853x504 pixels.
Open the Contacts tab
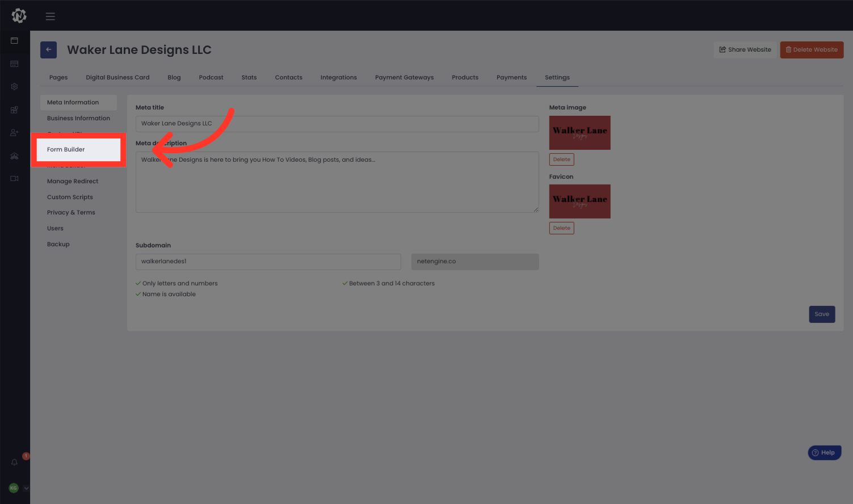pyautogui.click(x=289, y=78)
